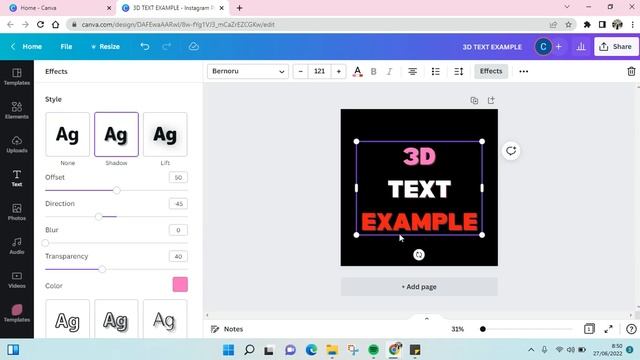640x360 pixels.
Task: Expand the pages drawer chevron
Action: tap(427, 318)
